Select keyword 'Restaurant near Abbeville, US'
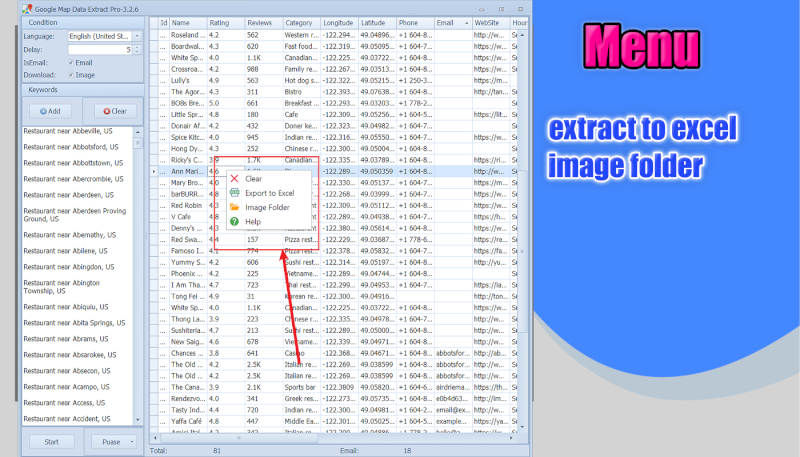The height and width of the screenshot is (457, 800). pos(68,131)
